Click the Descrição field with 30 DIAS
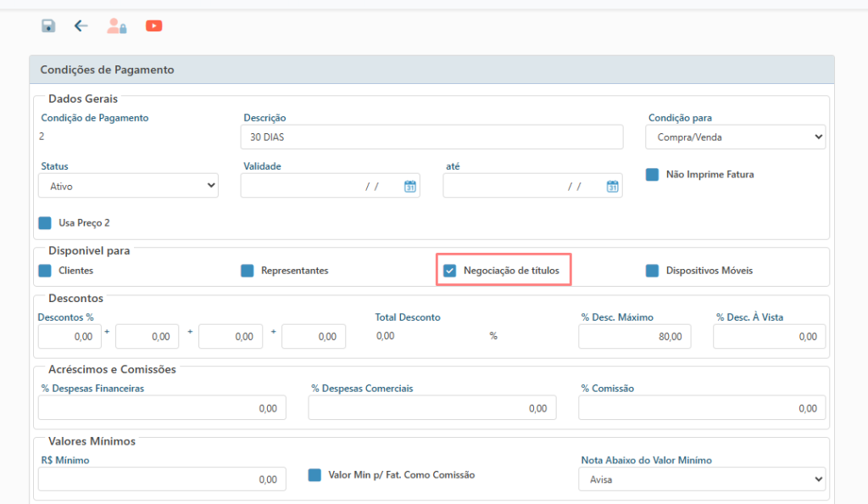The width and height of the screenshot is (868, 504). click(x=431, y=137)
